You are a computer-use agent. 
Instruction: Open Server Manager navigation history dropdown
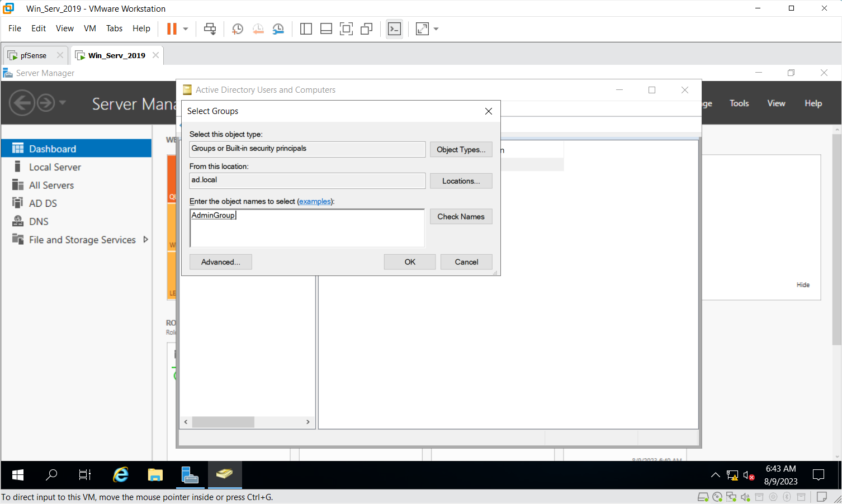pyautogui.click(x=62, y=103)
